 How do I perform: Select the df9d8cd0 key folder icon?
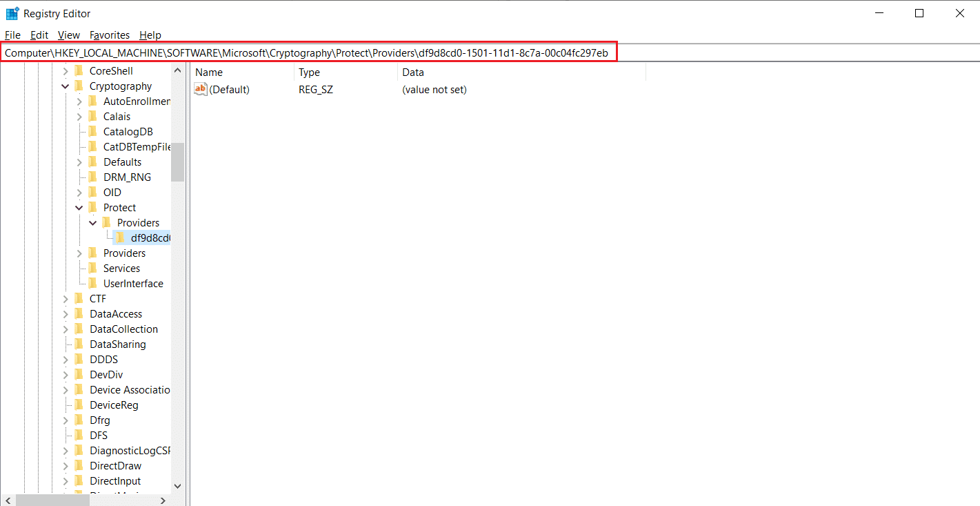click(120, 237)
